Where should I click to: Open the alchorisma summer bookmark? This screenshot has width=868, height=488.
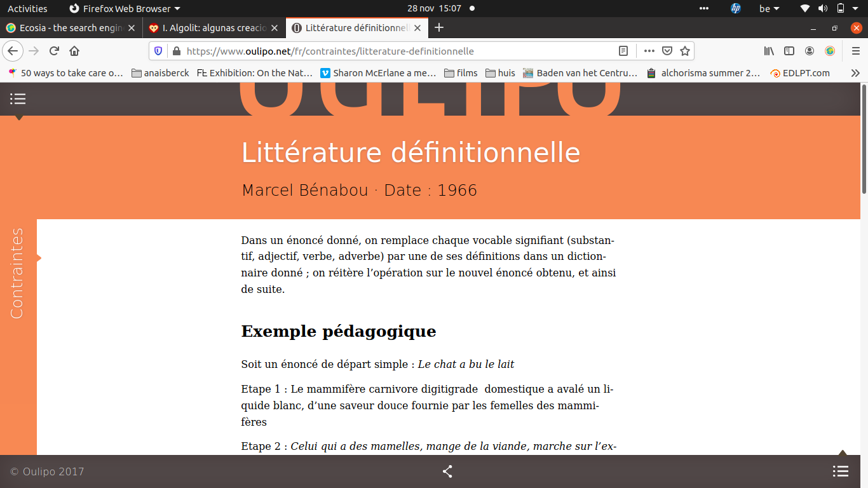[703, 73]
